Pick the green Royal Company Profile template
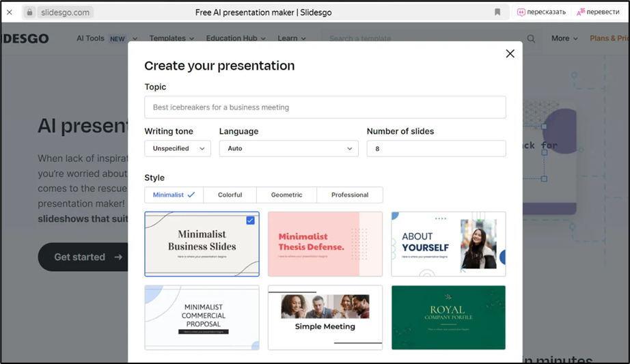This screenshot has width=630, height=364. click(x=448, y=318)
